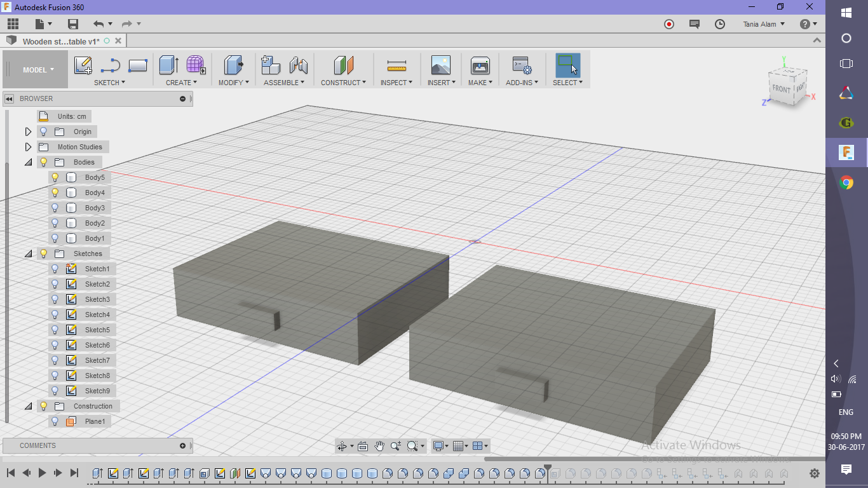The height and width of the screenshot is (488, 868).
Task: Toggle visibility bulb of Body4
Action: coord(55,193)
